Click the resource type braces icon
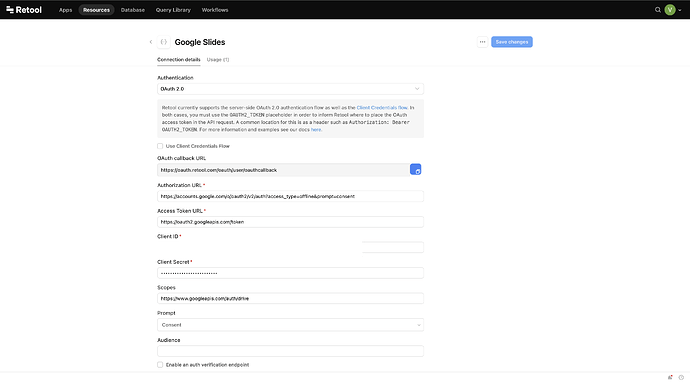This screenshot has height=383, width=690. click(164, 42)
